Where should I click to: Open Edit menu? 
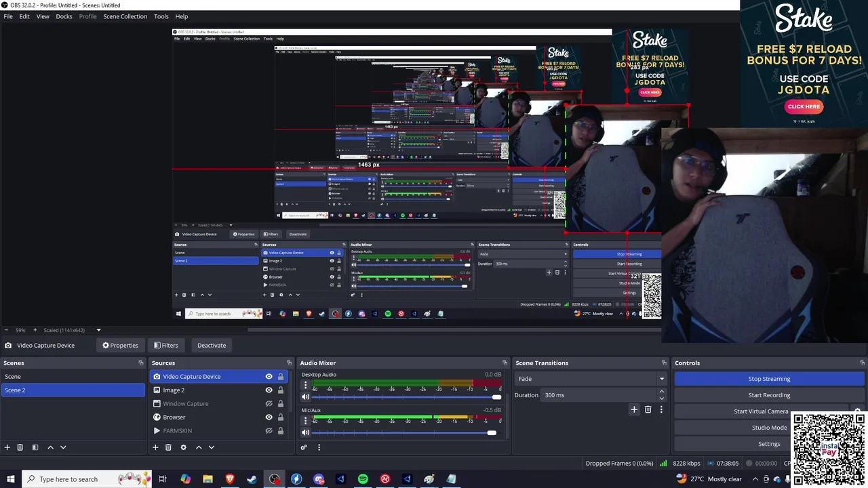click(24, 16)
